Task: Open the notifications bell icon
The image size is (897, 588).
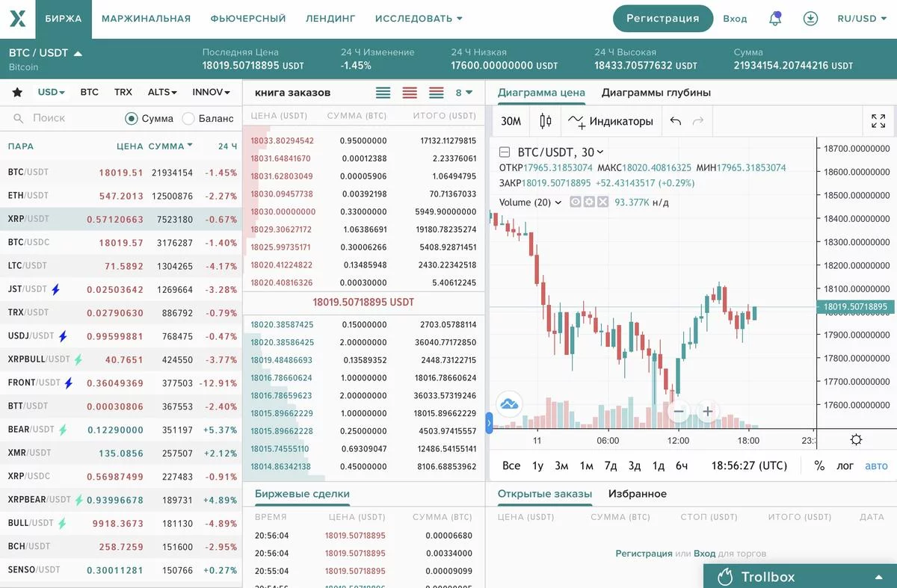Action: (775, 19)
